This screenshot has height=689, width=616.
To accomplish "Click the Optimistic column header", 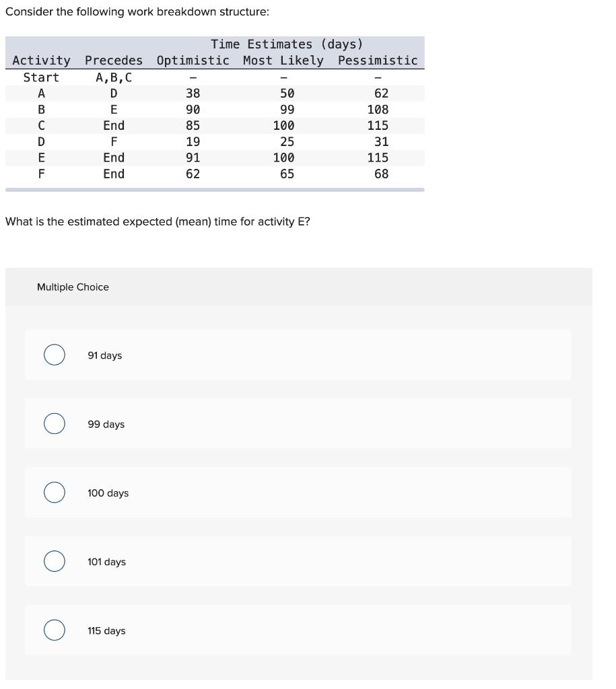I will [193, 61].
